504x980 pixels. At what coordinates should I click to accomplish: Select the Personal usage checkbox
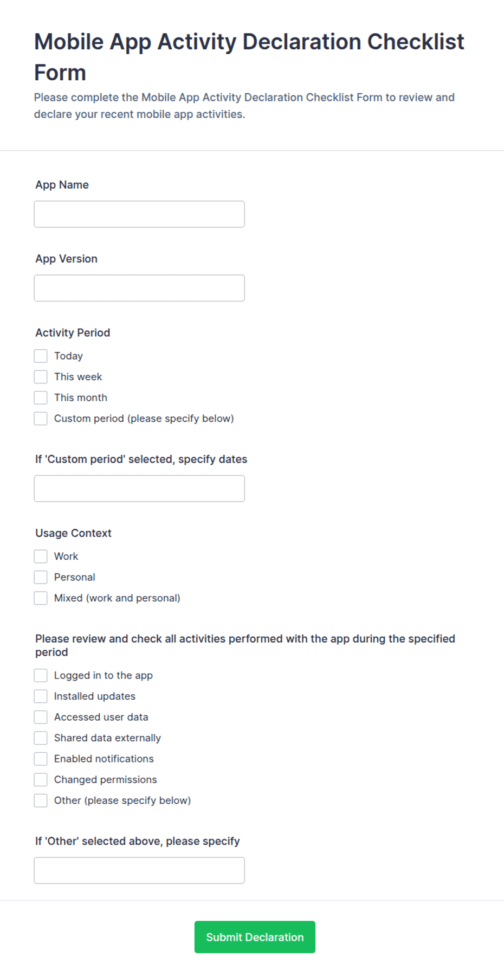coord(41,577)
